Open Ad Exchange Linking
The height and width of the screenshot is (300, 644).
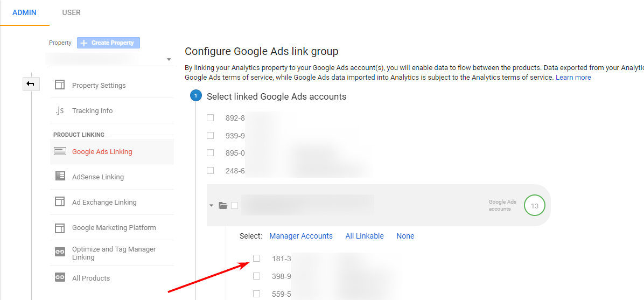(x=104, y=202)
